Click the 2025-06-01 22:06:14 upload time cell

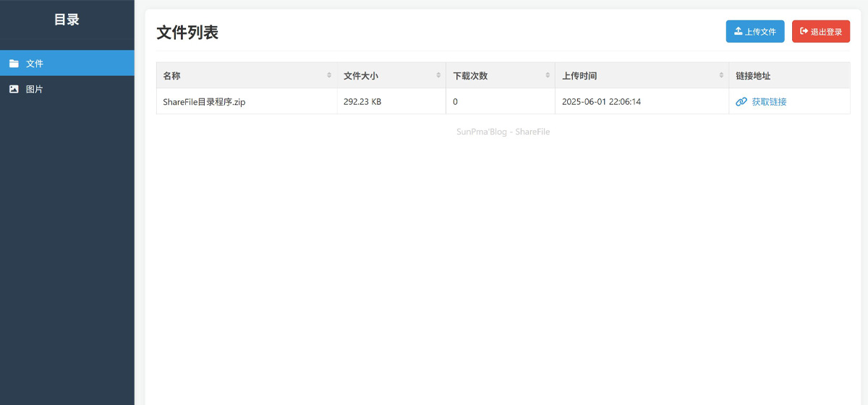(601, 102)
